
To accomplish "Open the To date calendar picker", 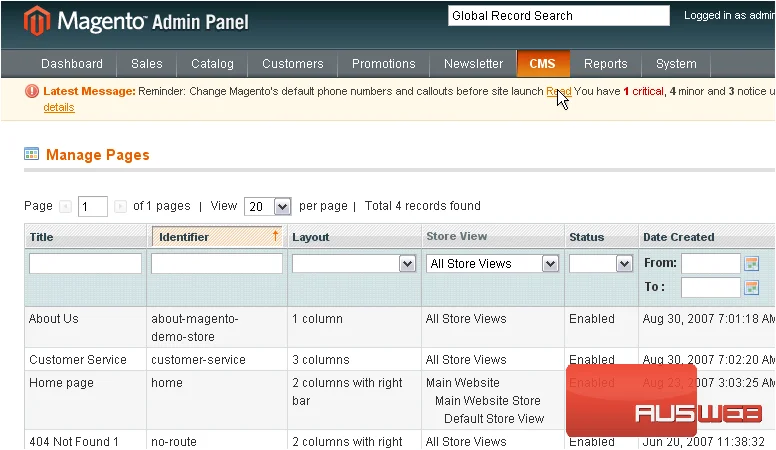I will 752,287.
